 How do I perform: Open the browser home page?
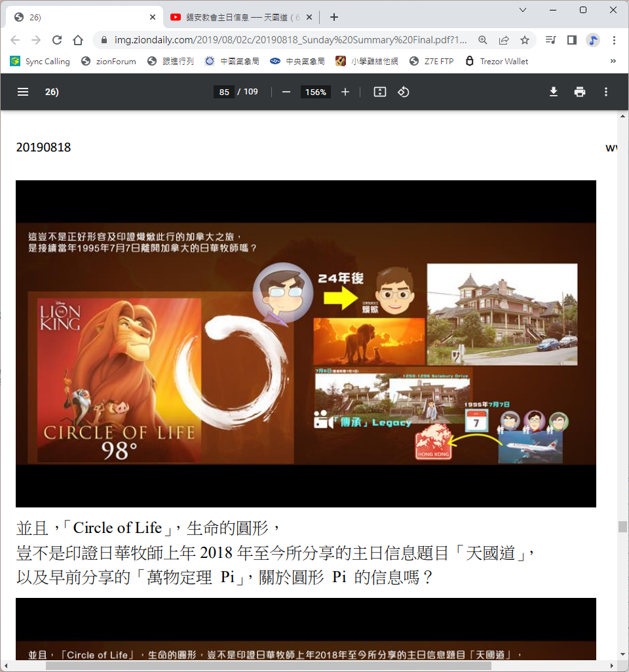point(78,40)
